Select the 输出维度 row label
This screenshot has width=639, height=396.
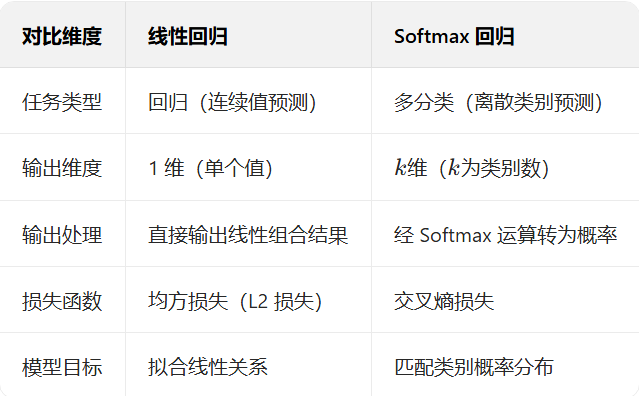click(x=62, y=168)
